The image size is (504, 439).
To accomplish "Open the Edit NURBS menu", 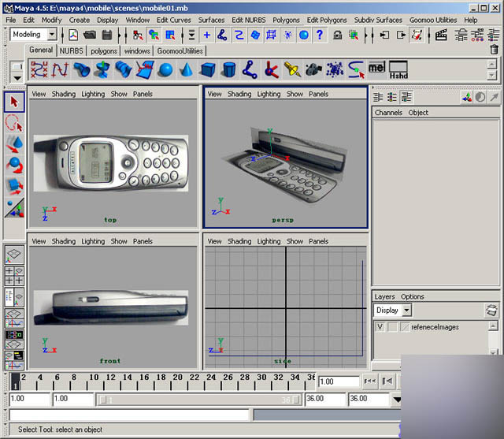I will click(249, 20).
